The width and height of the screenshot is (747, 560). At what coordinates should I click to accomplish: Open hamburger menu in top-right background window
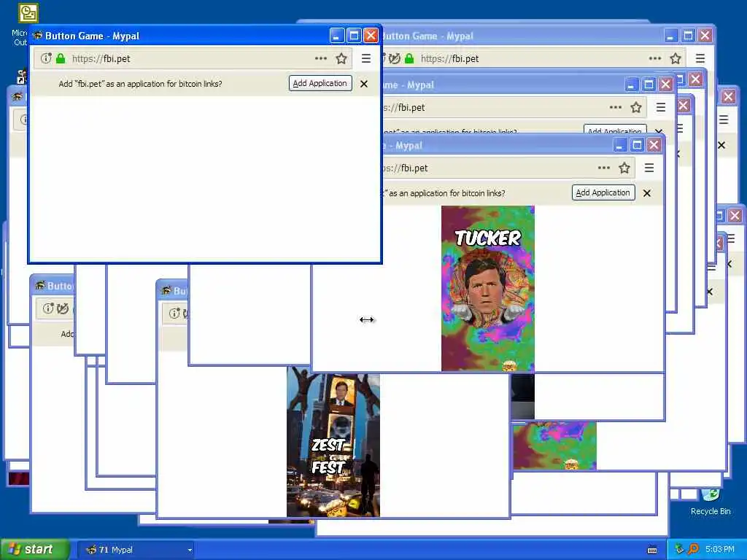coord(700,58)
